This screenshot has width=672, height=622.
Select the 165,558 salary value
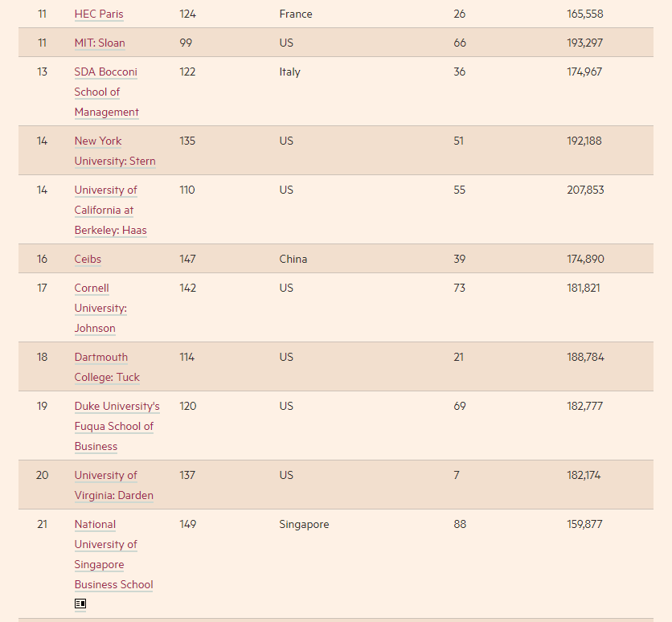click(584, 14)
